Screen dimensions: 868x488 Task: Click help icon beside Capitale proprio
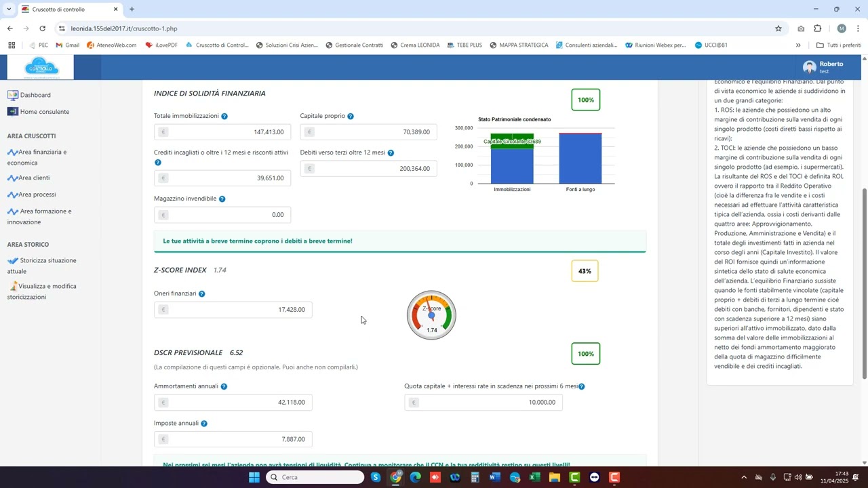pyautogui.click(x=351, y=117)
